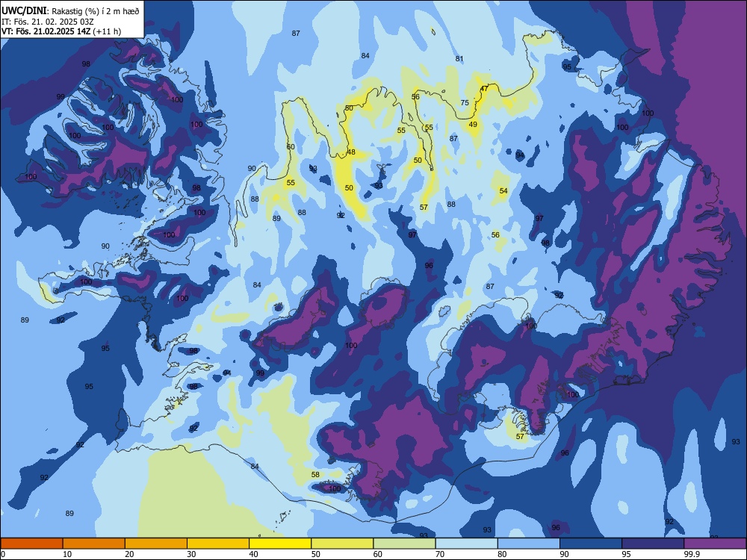Viewport: 747px width, 560px height.
Task: Click the legend tick label 10
Action: click(x=67, y=554)
